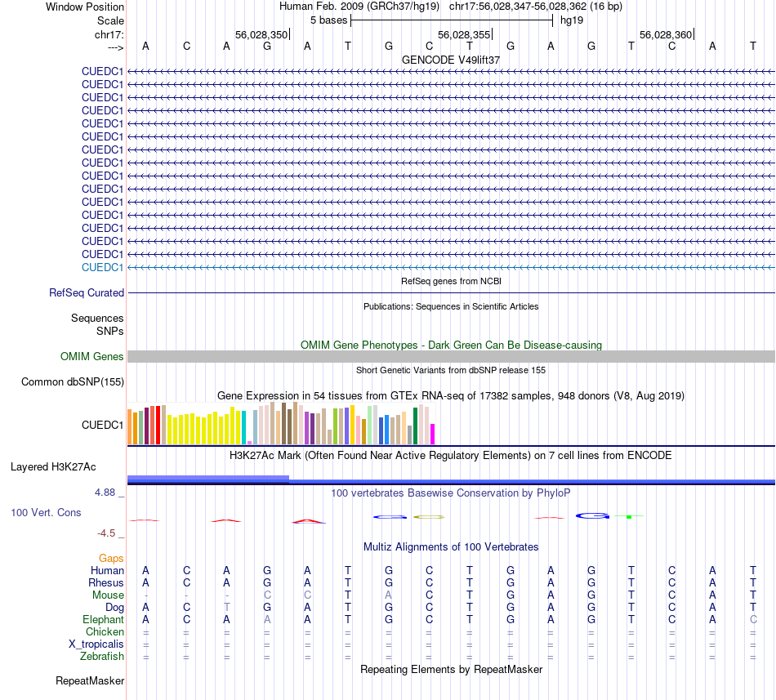This screenshot has width=776, height=700.
Task: Click the Human Feb. 2009 (GRCh37/hg19) assembly text
Action: [x=359, y=7]
